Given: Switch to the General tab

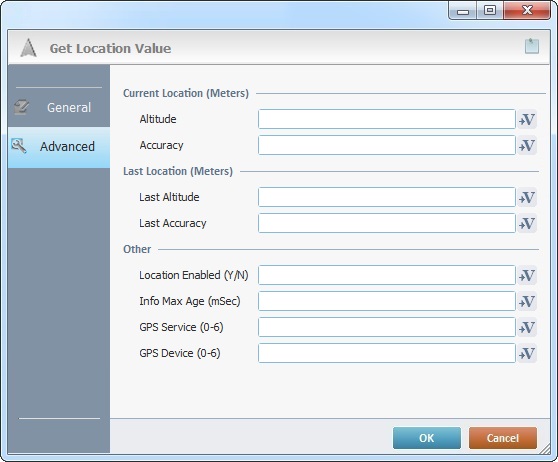Looking at the screenshot, I should coord(59,107).
